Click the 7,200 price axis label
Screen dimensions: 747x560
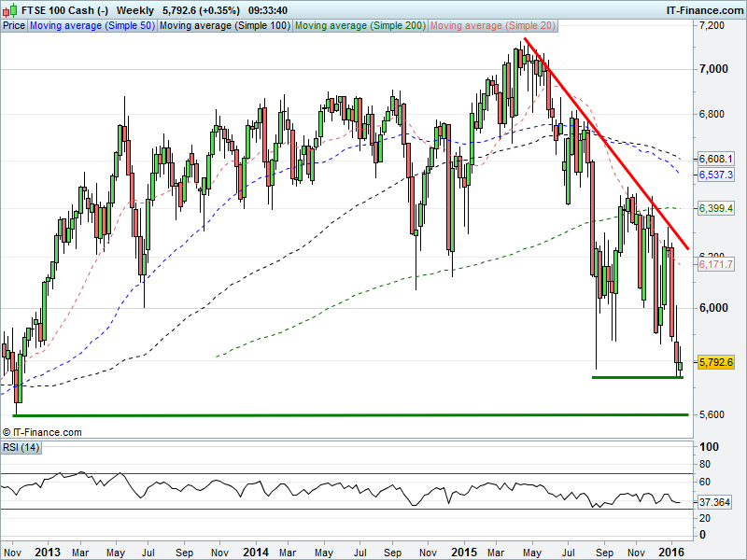[x=712, y=25]
